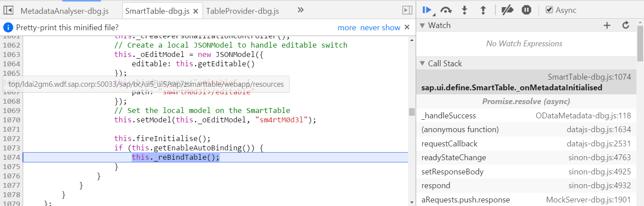Set breakpoint on line 1073 gutter
Image resolution: width=644 pixels, height=206 pixels.
[x=11, y=148]
